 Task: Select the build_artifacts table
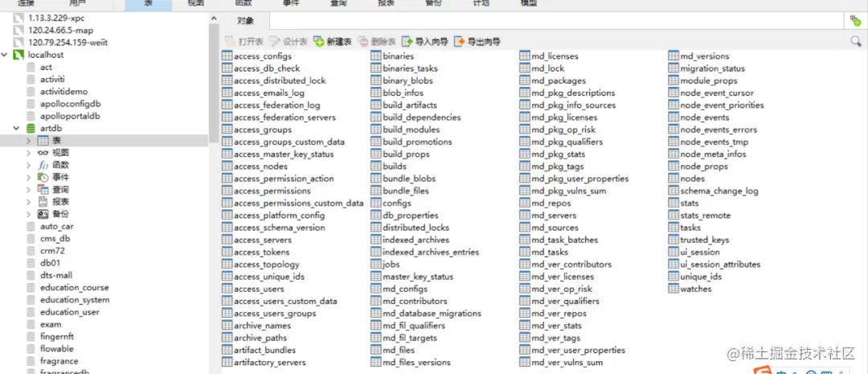410,105
